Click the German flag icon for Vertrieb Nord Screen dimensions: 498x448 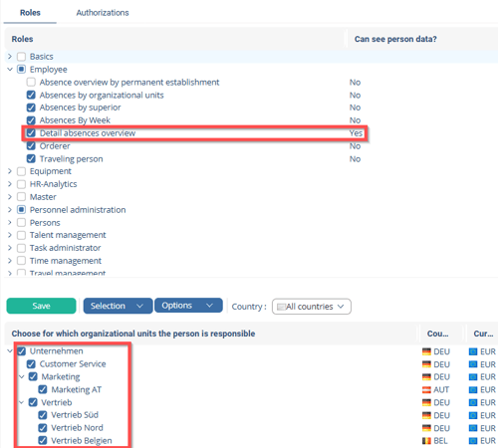(x=426, y=428)
